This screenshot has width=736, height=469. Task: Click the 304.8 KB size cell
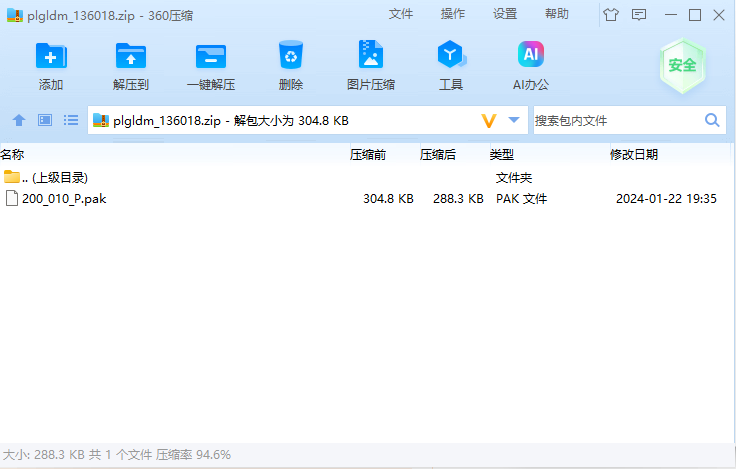388,199
